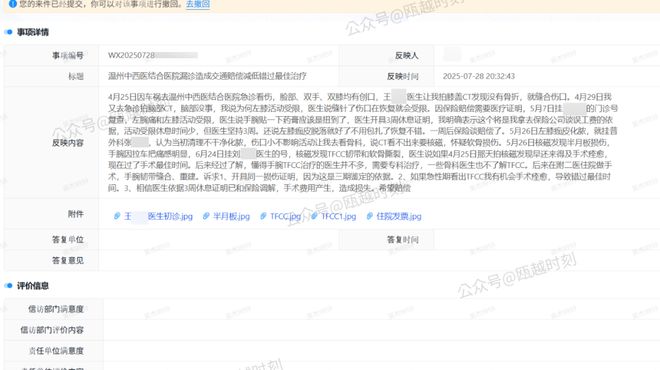Click the 附件 row label

76,214
